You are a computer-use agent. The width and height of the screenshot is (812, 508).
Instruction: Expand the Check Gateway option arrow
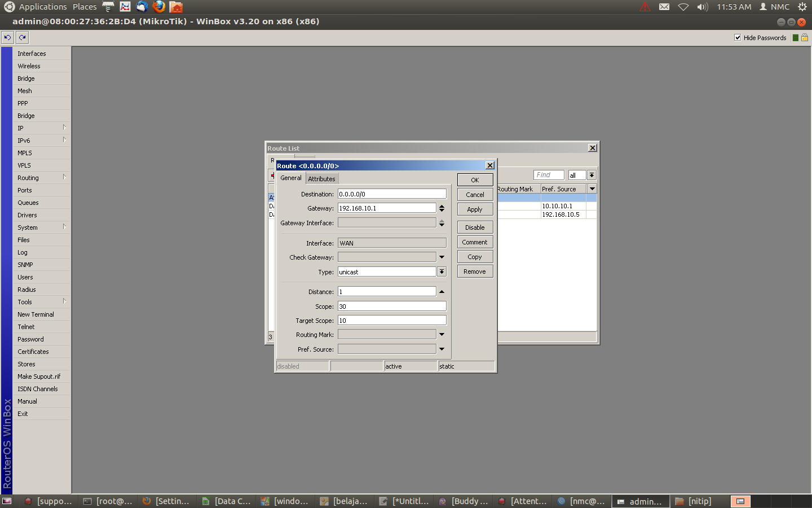pyautogui.click(x=442, y=257)
